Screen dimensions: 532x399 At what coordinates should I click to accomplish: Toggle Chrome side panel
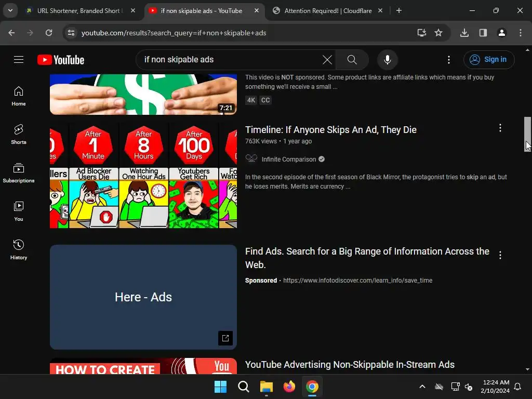click(483, 33)
